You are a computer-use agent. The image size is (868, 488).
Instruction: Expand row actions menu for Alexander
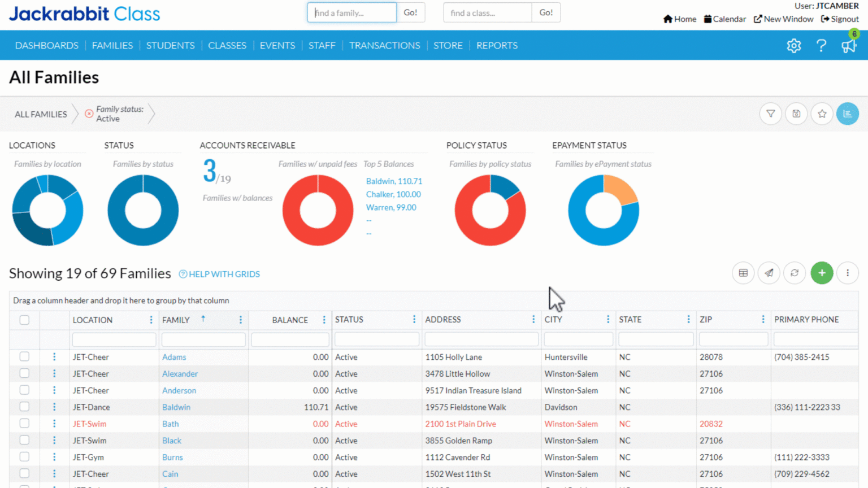(x=54, y=374)
